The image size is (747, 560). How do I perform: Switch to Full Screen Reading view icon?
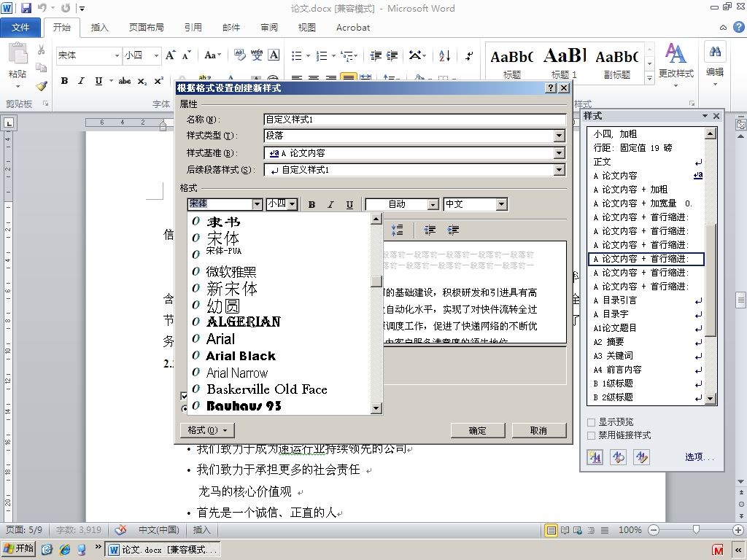565,530
